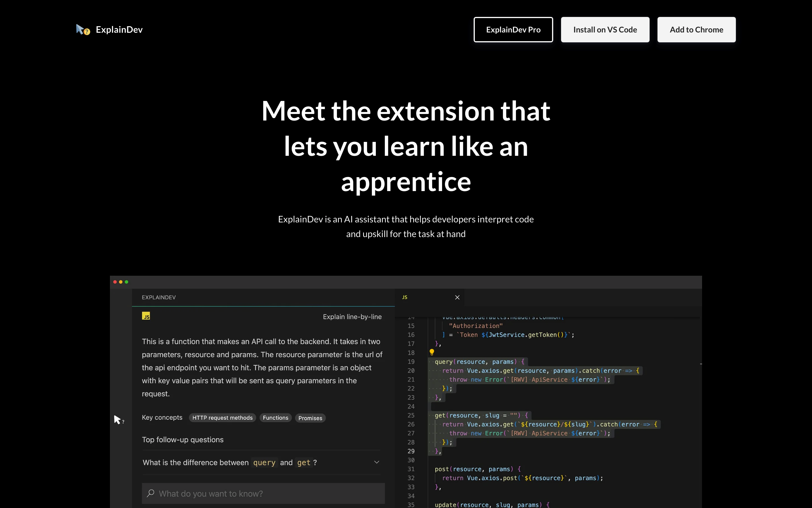This screenshot has width=812, height=508.
Task: Click line number 25 in gutter
Action: (411, 416)
